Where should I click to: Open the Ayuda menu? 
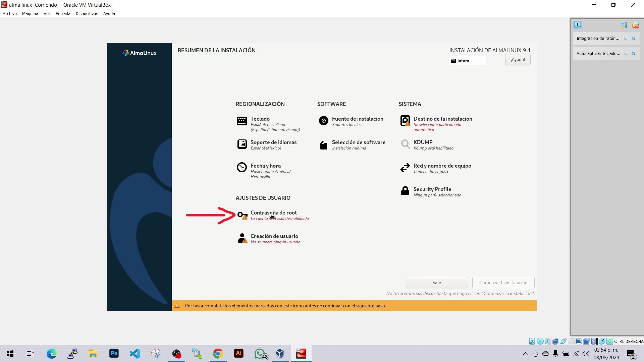click(109, 14)
